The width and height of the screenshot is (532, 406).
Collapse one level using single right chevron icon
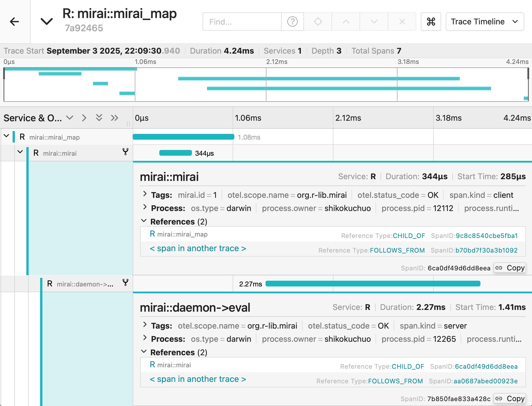pos(84,118)
